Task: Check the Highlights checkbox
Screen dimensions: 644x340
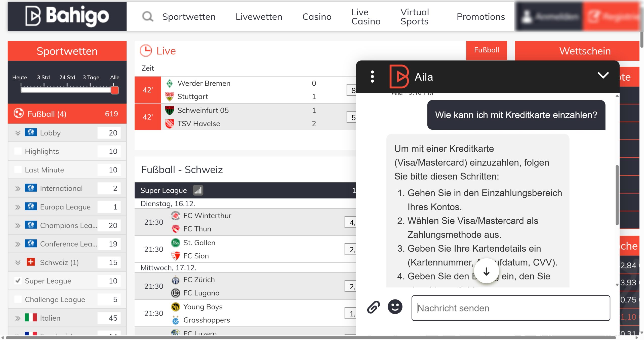Action: click(x=18, y=151)
